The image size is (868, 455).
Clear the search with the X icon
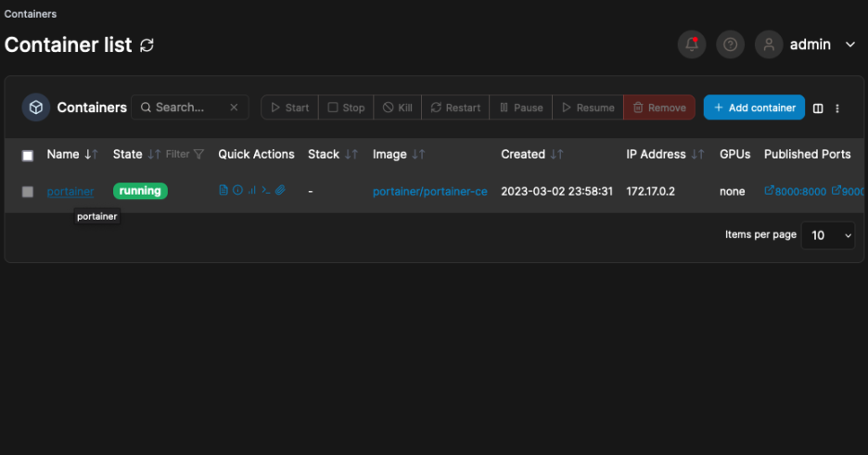click(x=234, y=107)
